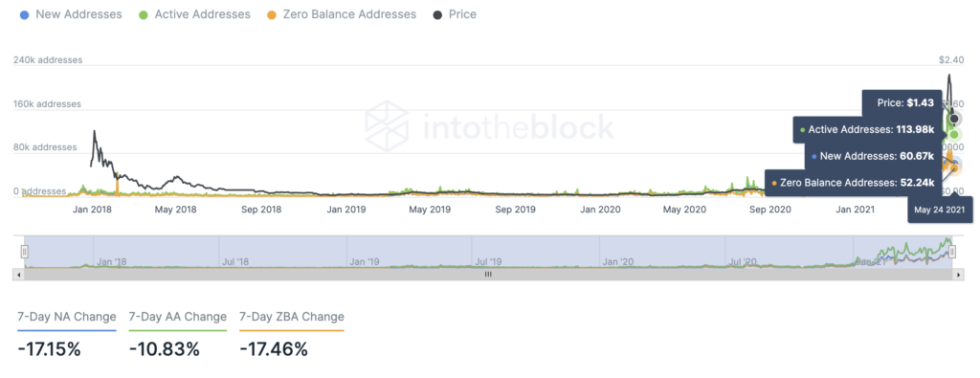Click the left range navigator handle

coord(24,252)
